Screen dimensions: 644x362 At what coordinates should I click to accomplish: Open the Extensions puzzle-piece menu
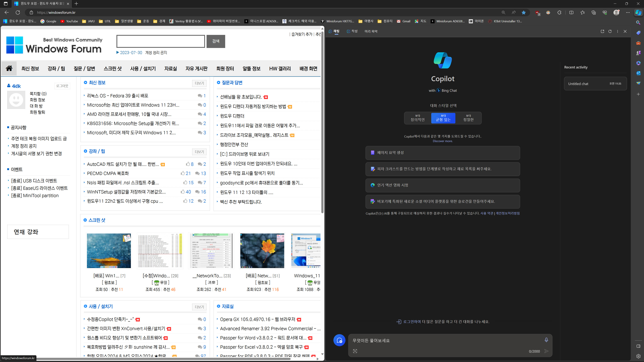pos(559,13)
